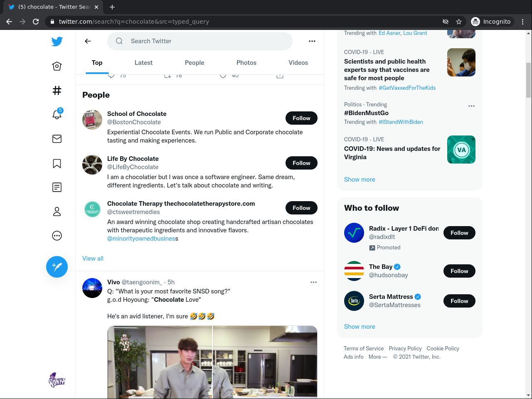The width and height of the screenshot is (532, 399).
Task: Open Messages envelope icon
Action: coord(57,139)
